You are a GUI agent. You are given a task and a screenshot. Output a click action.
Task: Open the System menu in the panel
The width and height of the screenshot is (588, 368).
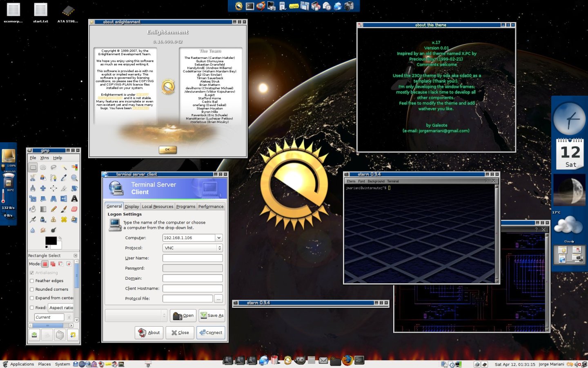[62, 364]
